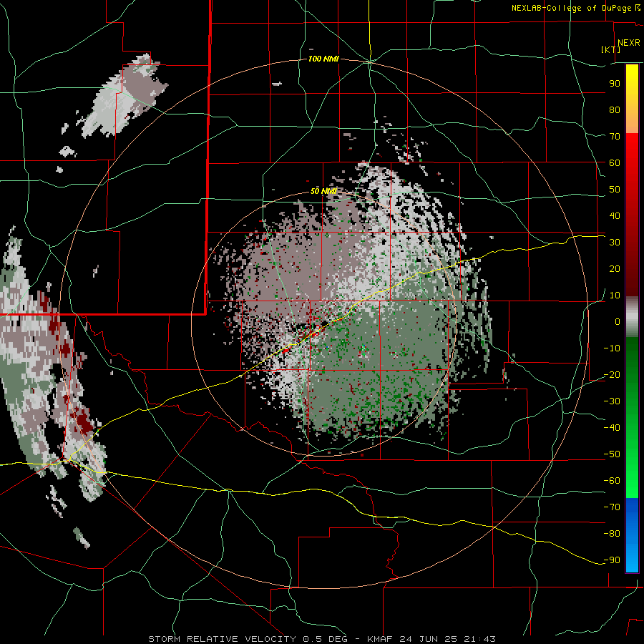Screen dimensions: 644x644
Task: Select the gray zero-velocity segment of scale
Action: click(632, 317)
